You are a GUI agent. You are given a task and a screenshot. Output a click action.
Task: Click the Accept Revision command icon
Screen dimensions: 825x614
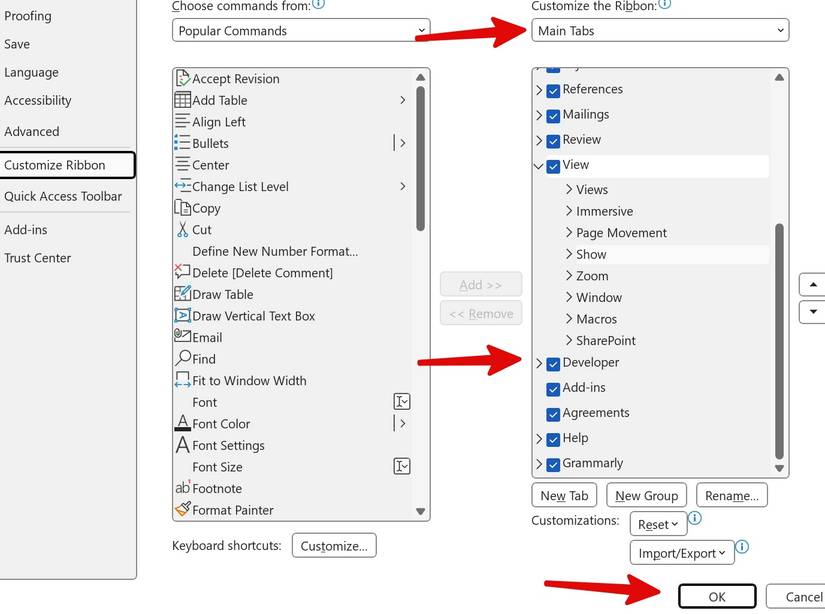point(182,78)
